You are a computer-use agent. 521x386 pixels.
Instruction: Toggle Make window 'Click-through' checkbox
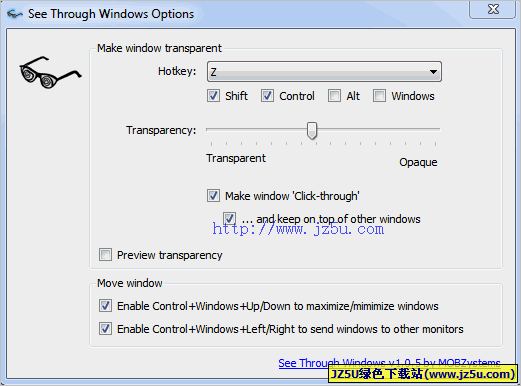[213, 196]
